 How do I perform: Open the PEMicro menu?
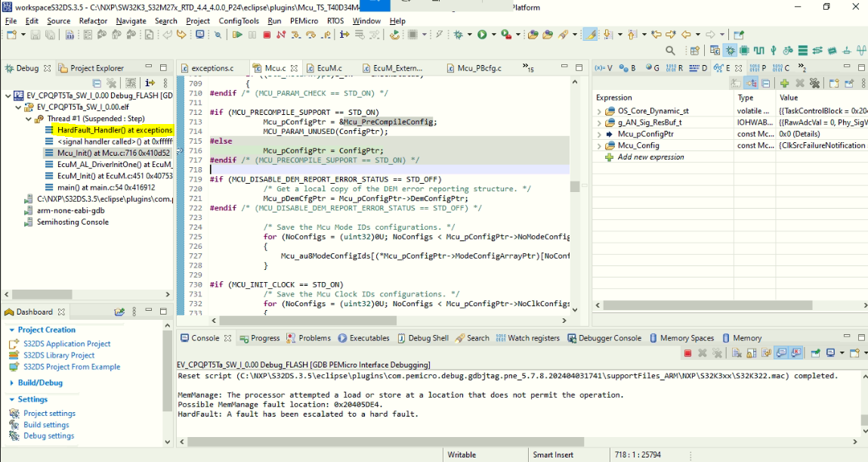304,21
